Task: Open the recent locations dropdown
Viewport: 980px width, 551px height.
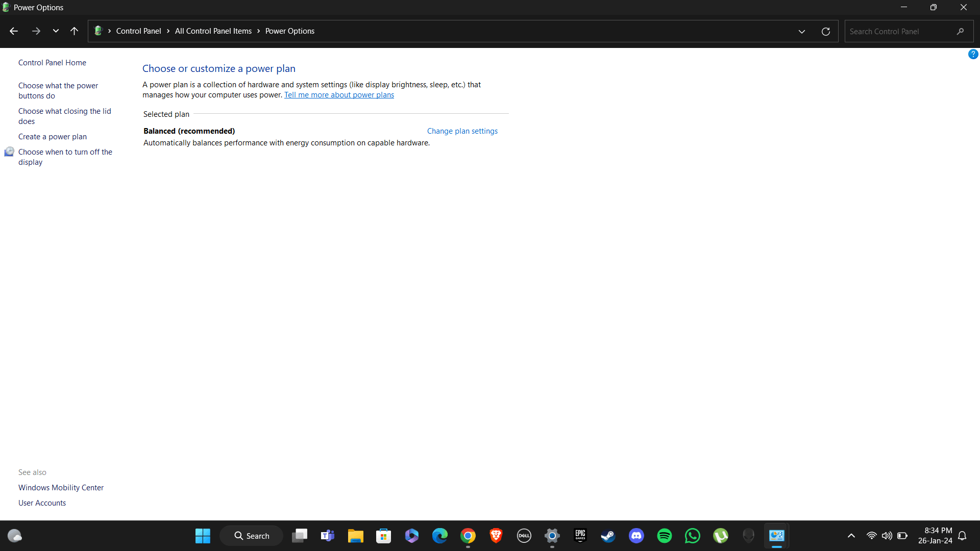Action: point(56,31)
